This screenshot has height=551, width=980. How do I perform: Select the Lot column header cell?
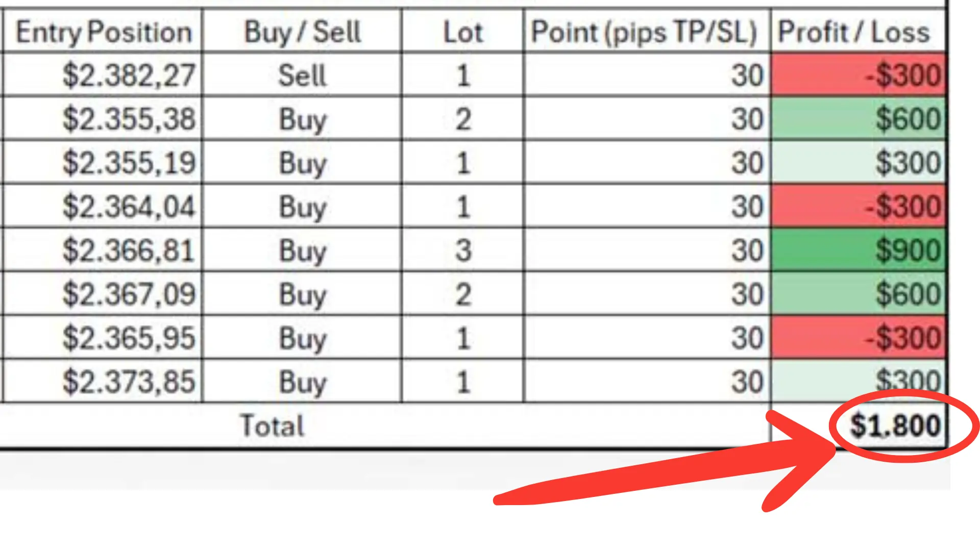pyautogui.click(x=462, y=31)
